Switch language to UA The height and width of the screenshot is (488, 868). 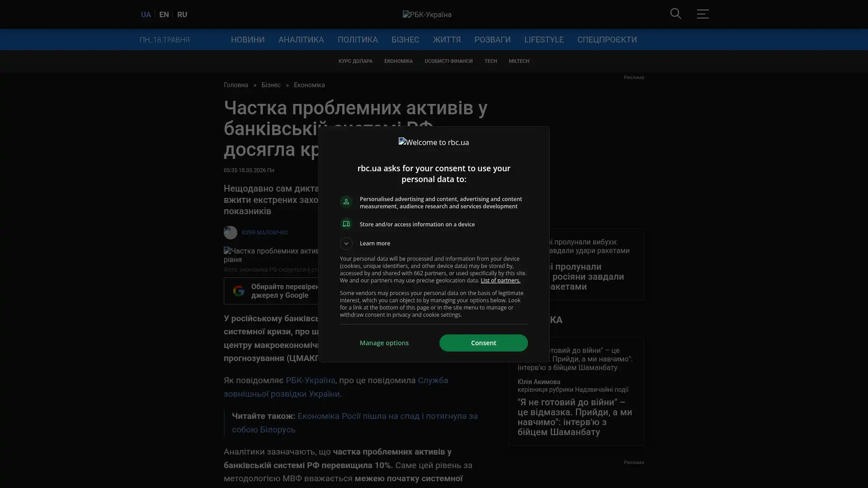tap(146, 14)
